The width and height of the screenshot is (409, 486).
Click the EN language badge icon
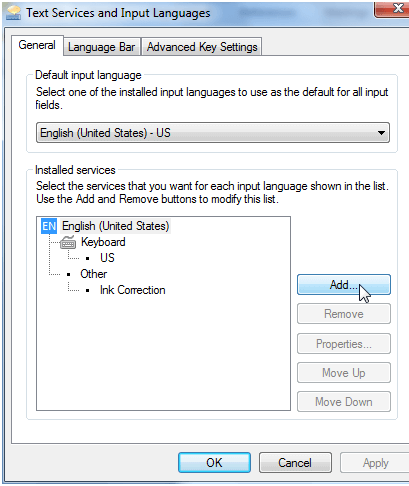coord(49,226)
